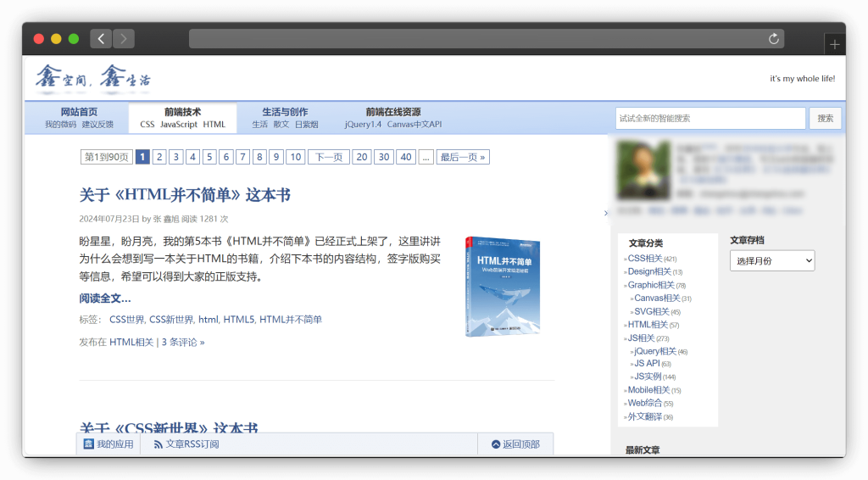Go to page 5 in pagination
The width and height of the screenshot is (868, 480).
click(x=209, y=157)
